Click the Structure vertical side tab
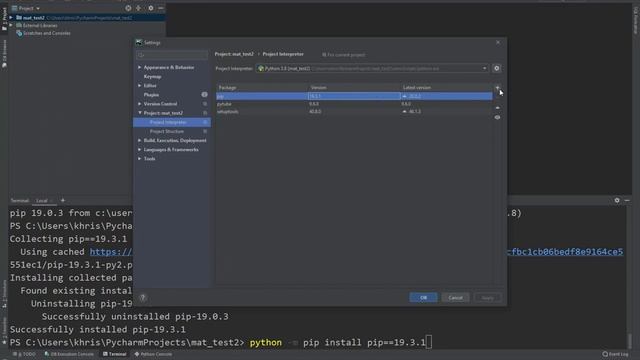640x360 pixels. (4, 295)
